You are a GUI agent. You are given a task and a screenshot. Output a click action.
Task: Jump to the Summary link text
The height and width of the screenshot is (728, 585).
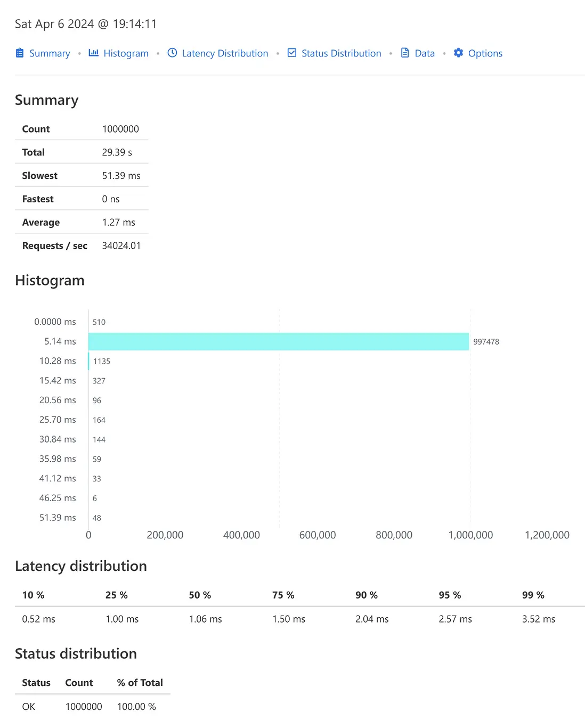tap(50, 53)
